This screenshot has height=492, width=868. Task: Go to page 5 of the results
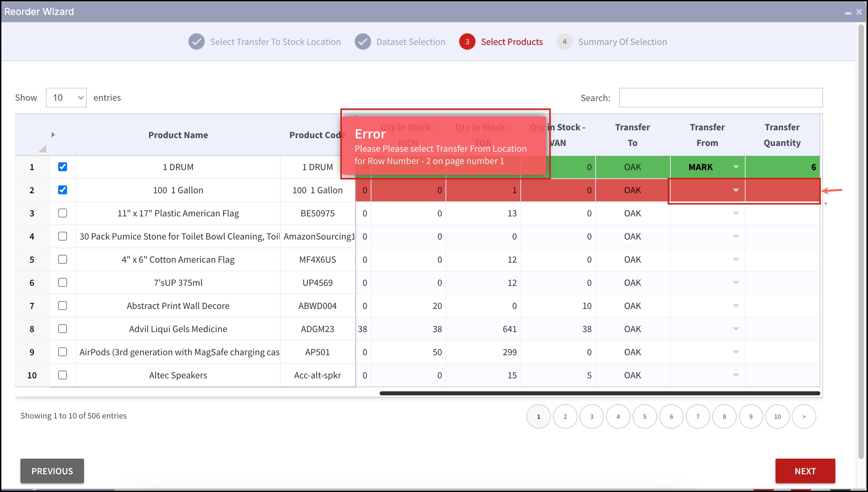(x=645, y=416)
